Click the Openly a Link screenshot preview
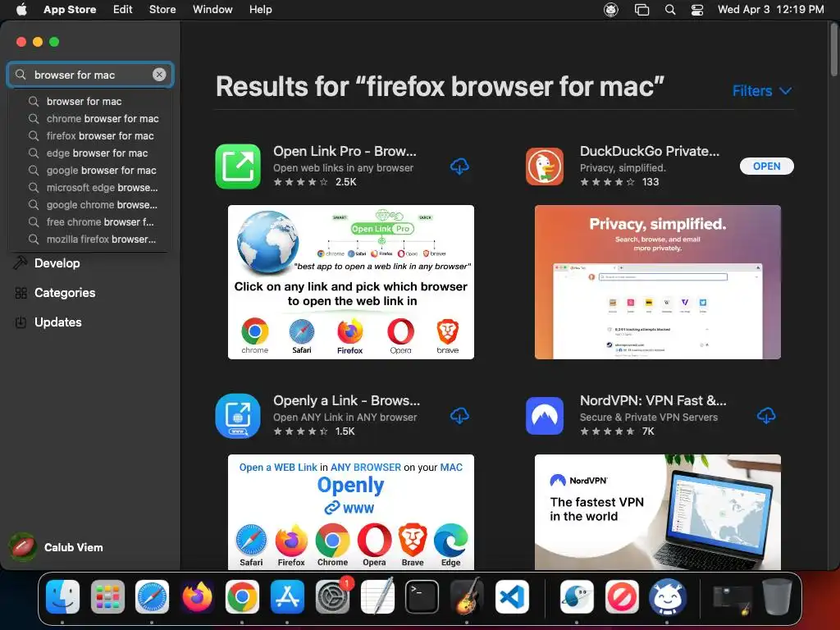Screen dimensions: 840x630 pyautogui.click(x=351, y=512)
